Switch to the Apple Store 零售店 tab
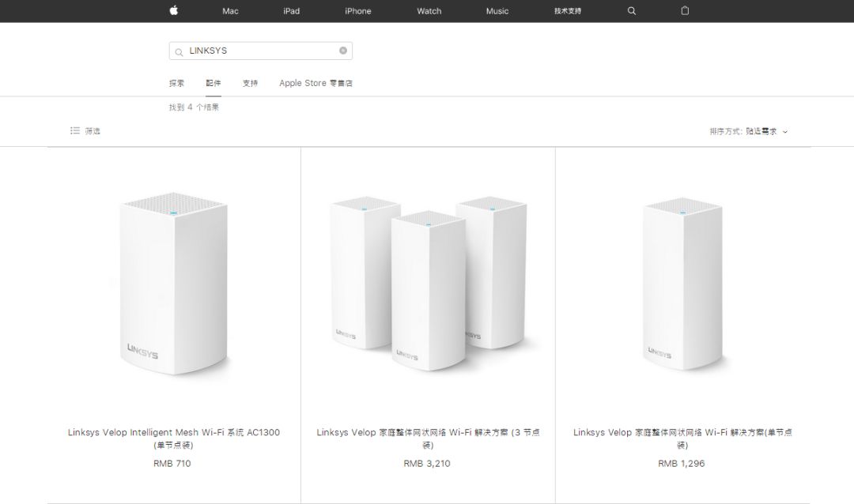 point(316,83)
